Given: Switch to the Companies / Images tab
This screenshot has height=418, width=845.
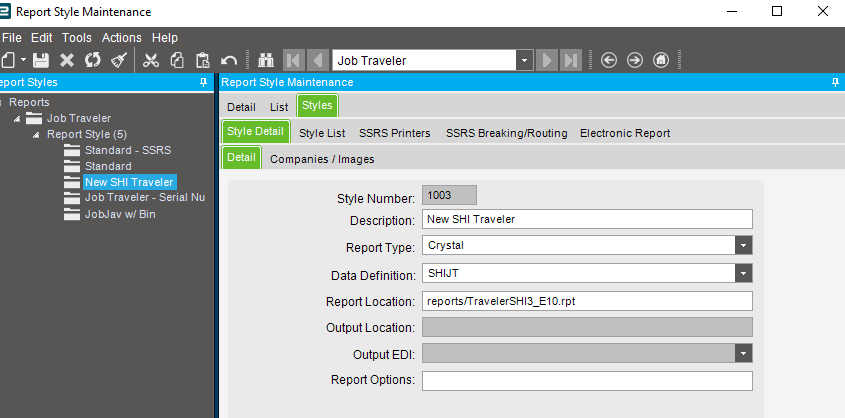Looking at the screenshot, I should point(322,158).
